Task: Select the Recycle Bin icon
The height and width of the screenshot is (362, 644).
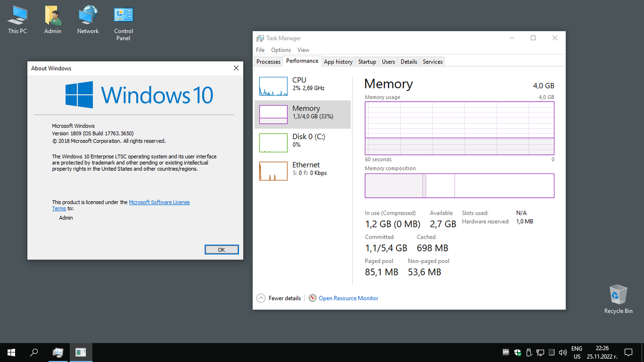Action: click(618, 300)
